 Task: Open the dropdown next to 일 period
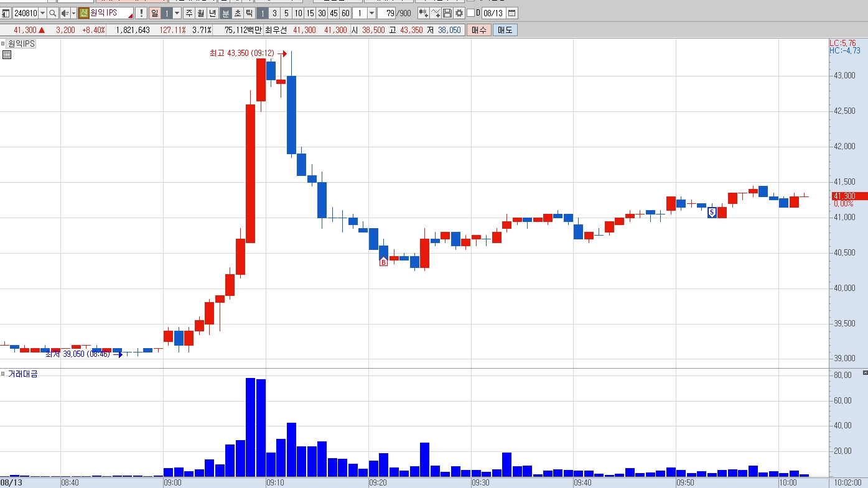click(177, 13)
